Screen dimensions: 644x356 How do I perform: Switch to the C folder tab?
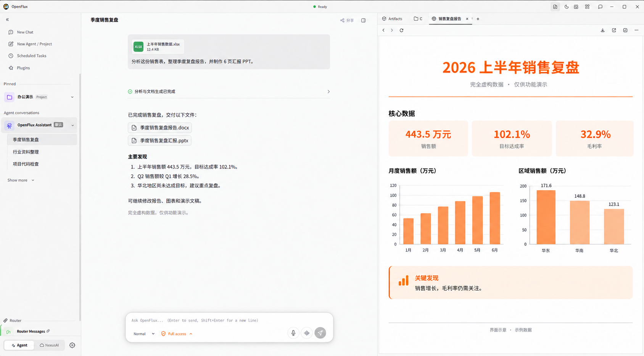[x=418, y=19]
